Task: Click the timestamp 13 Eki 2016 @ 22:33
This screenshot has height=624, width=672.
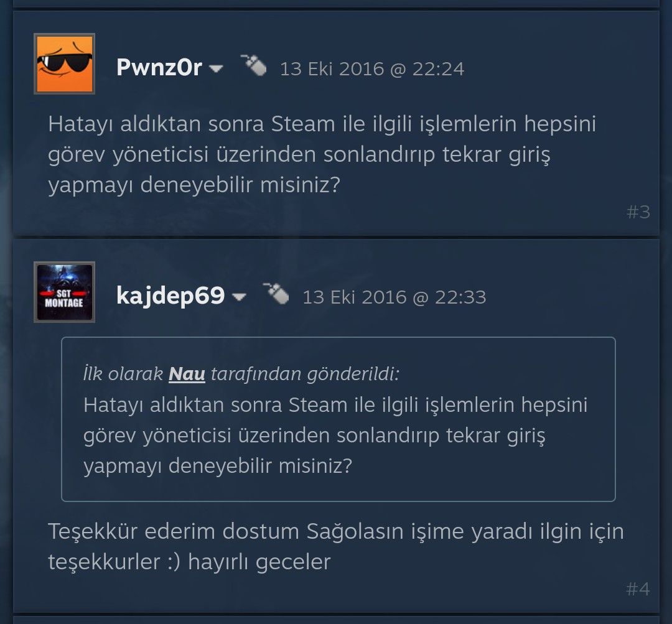Action: click(x=394, y=297)
